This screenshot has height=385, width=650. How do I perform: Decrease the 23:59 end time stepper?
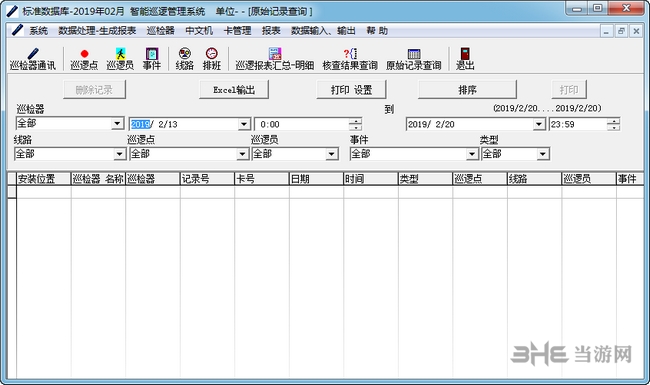(614, 127)
